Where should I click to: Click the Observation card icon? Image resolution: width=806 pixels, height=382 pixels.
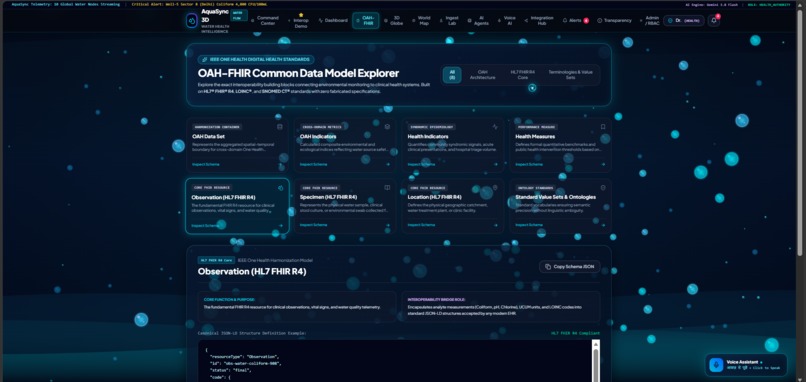[x=280, y=188]
